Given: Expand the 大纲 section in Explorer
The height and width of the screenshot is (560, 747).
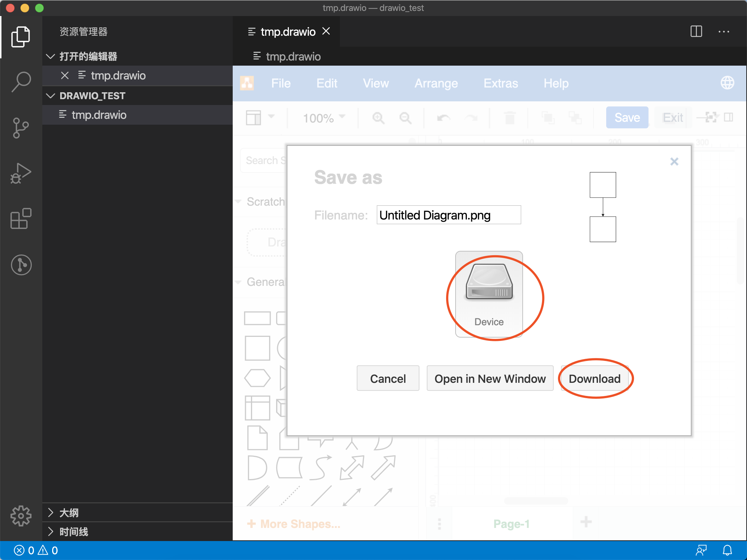Looking at the screenshot, I should 69,513.
